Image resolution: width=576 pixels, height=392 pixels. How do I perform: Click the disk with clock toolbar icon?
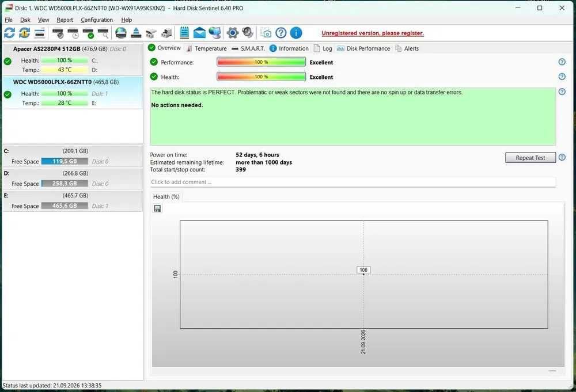click(73, 33)
